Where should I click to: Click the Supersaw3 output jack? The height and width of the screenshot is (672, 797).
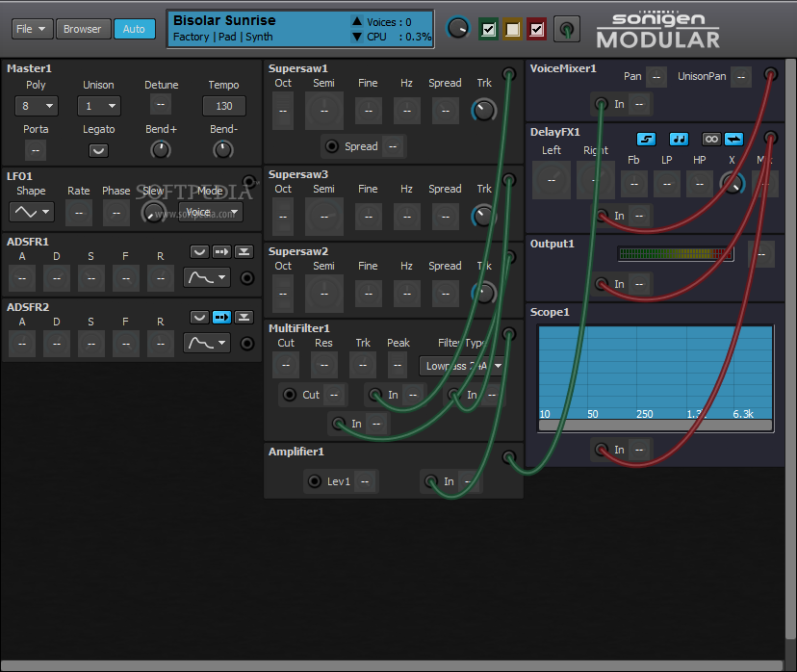tap(508, 180)
